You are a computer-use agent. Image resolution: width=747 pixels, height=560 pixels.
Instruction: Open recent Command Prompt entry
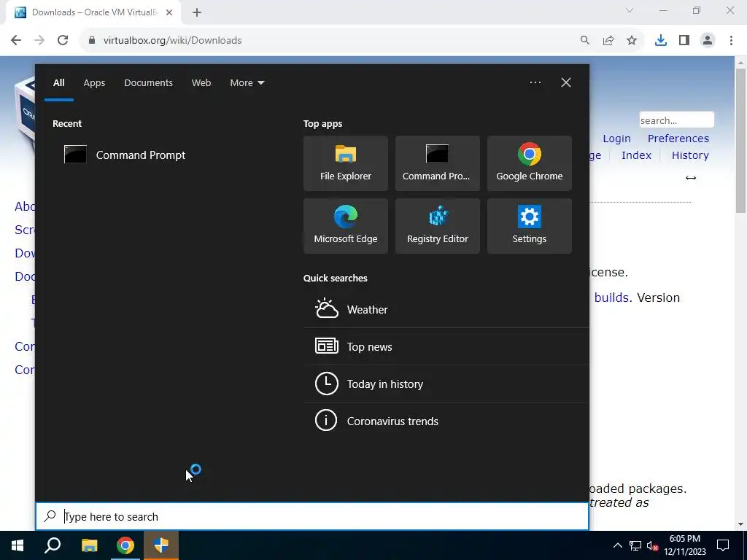(125, 155)
